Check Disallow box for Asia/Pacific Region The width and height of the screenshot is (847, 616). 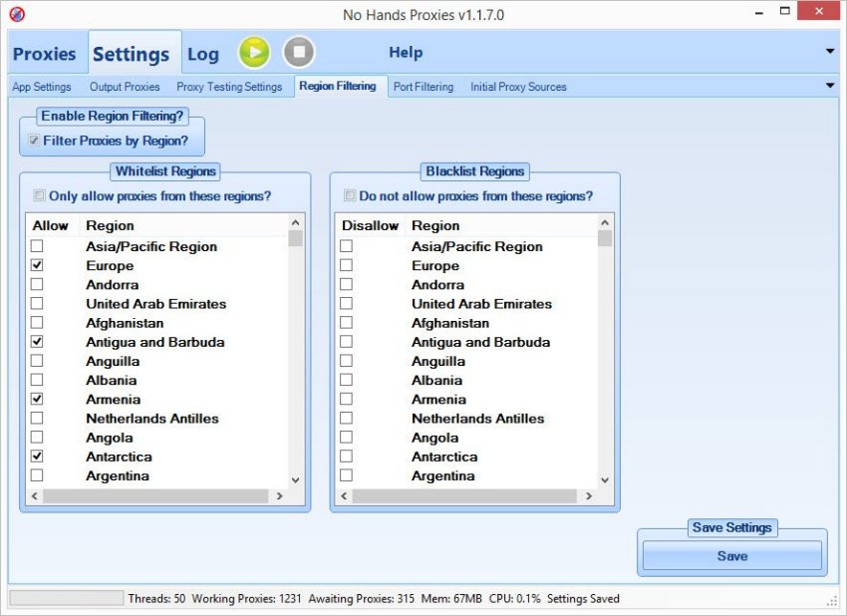[346, 246]
